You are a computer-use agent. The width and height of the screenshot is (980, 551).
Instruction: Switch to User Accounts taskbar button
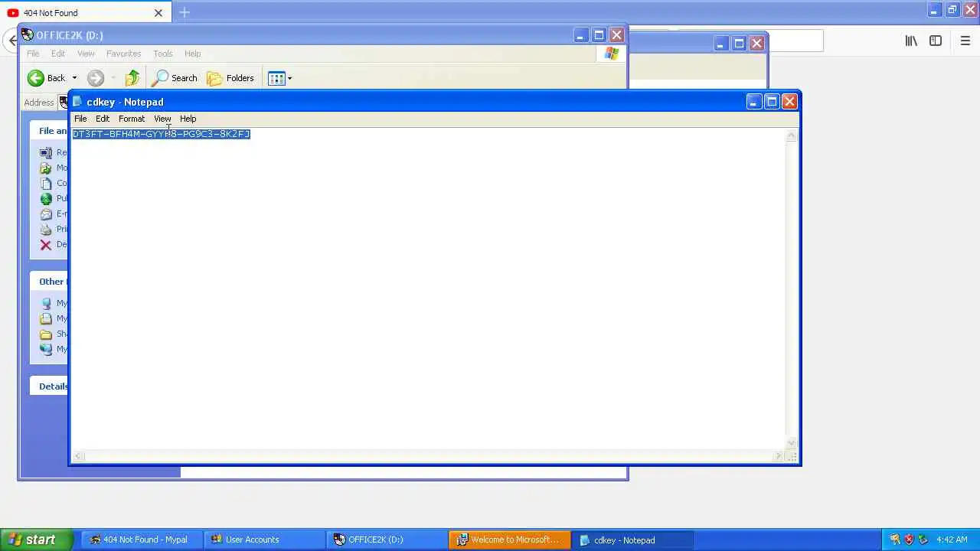[265, 540]
